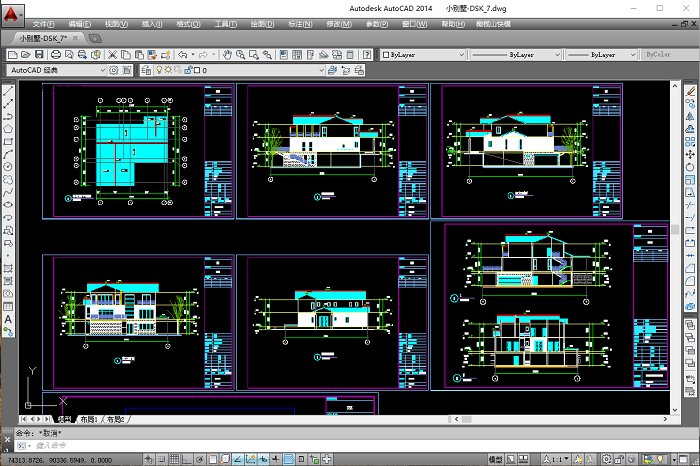Expand the command line history arrow
The image size is (700, 466).
click(29, 446)
